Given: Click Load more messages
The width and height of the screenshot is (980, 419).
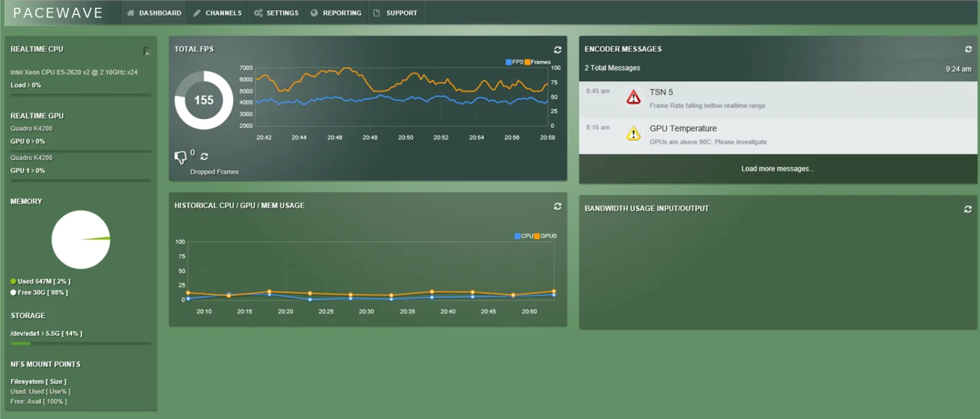Looking at the screenshot, I should (x=778, y=169).
